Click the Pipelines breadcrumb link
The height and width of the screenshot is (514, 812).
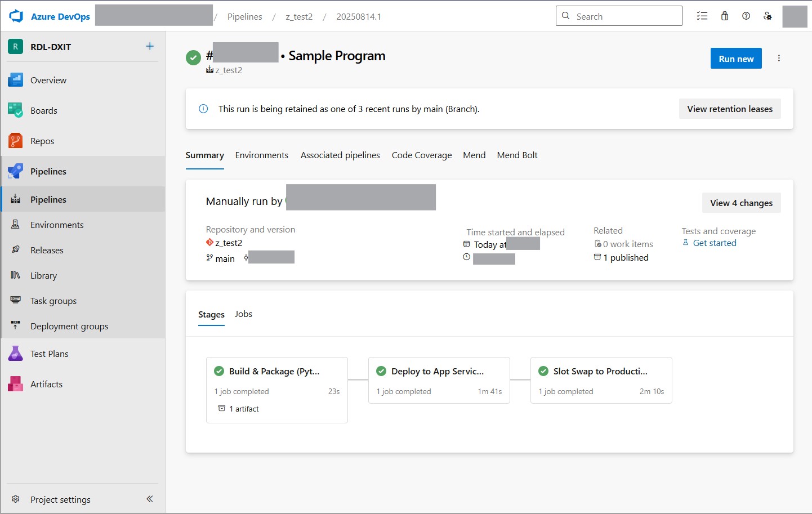244,16
